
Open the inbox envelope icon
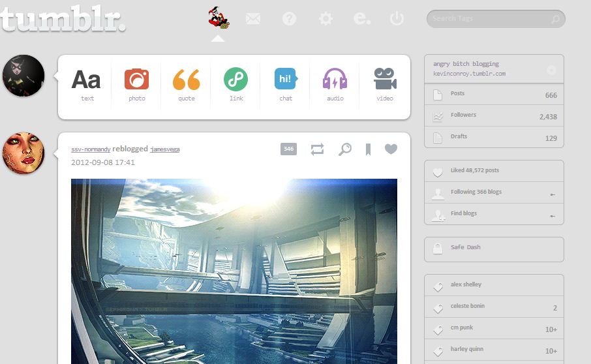(x=253, y=18)
